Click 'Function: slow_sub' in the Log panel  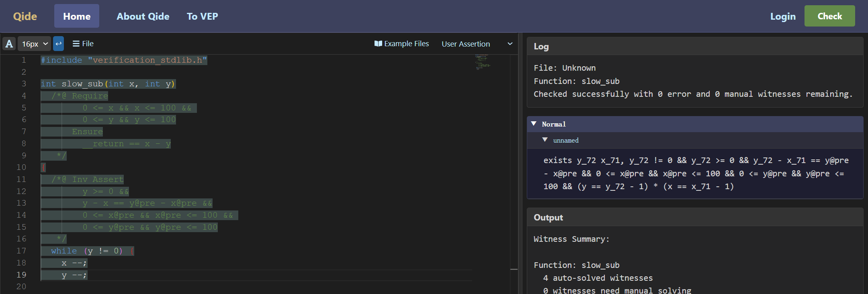576,81
